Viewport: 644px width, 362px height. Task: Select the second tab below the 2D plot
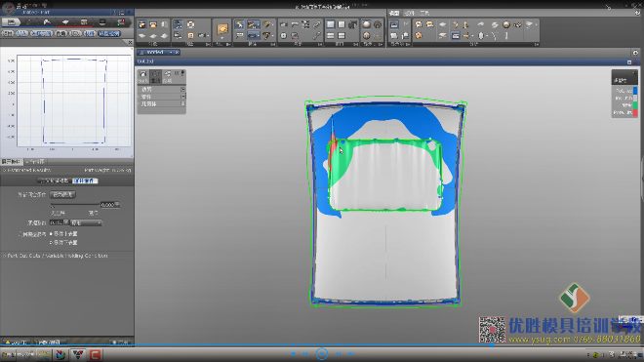click(x=36, y=161)
